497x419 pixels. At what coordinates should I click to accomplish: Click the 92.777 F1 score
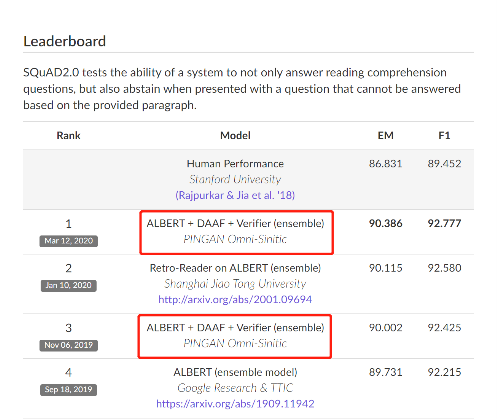[x=444, y=223]
